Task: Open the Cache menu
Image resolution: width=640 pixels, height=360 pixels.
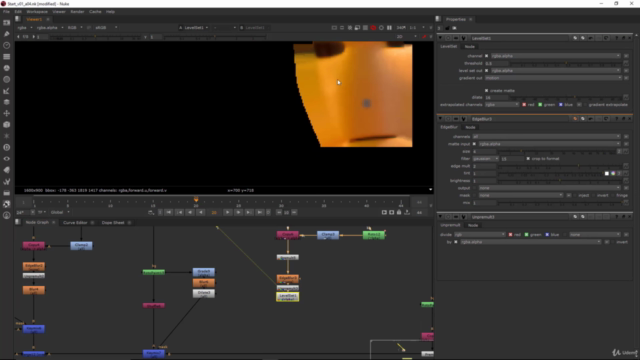Action: [95, 12]
